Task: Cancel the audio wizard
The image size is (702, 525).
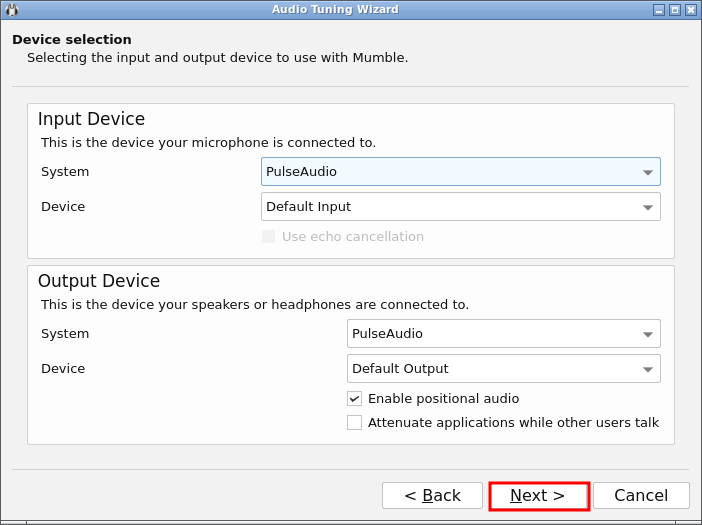Action: [641, 496]
